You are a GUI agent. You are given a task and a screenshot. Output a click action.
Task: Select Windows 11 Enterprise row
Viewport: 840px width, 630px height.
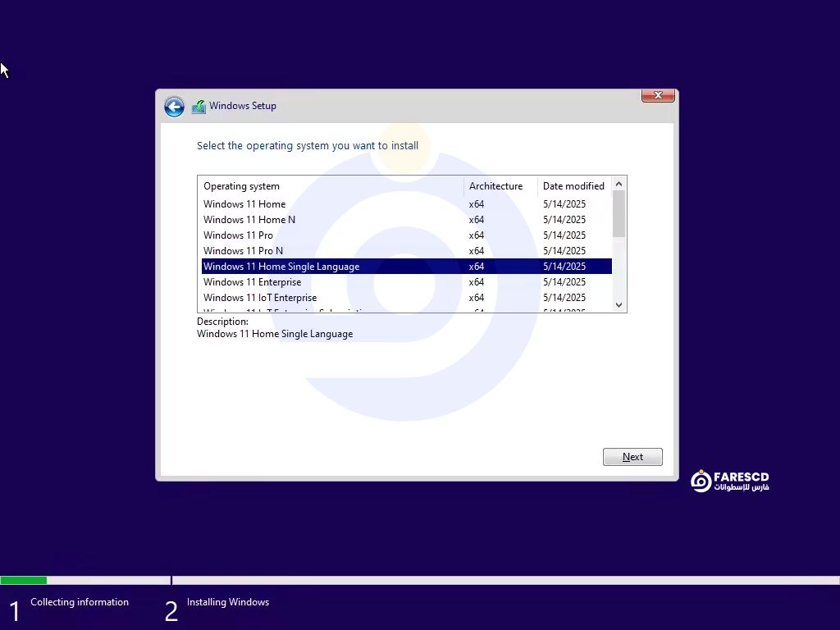pos(407,282)
